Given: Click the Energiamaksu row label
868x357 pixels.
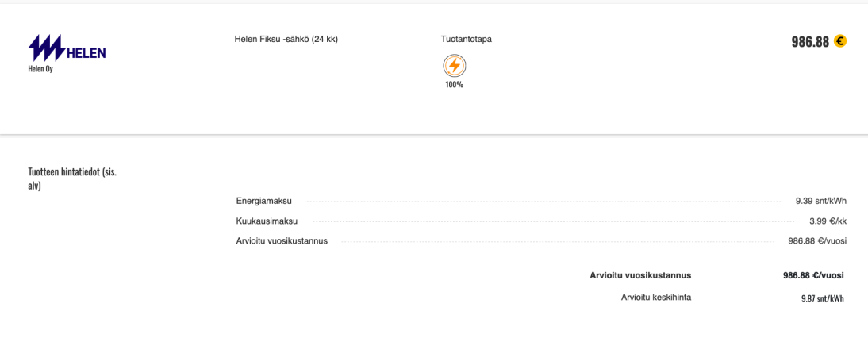Looking at the screenshot, I should [264, 201].
